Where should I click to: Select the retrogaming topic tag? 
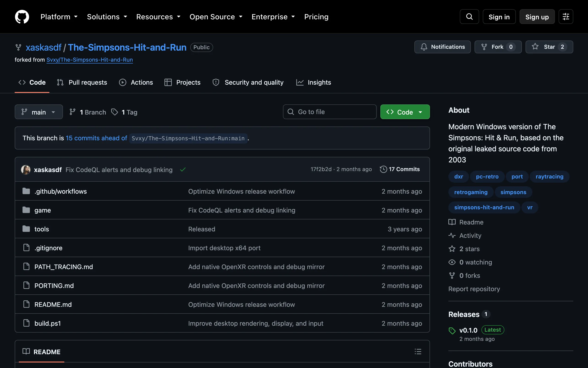(471, 192)
